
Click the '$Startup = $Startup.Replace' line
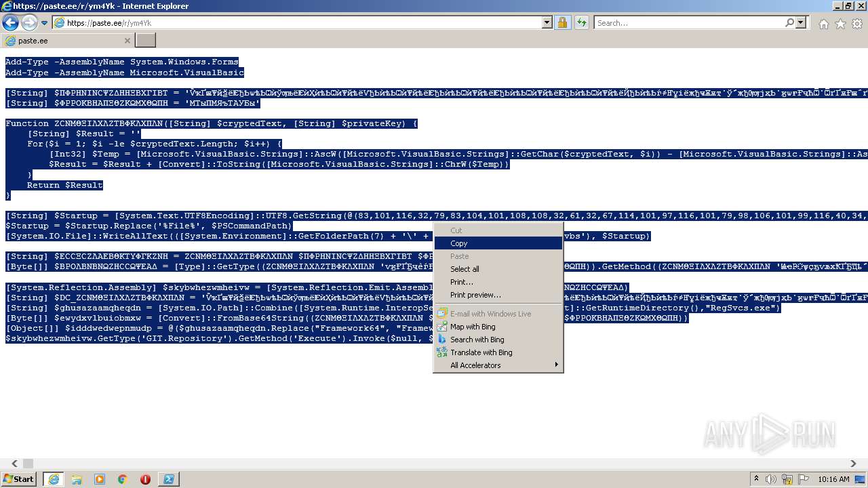pyautogui.click(x=149, y=226)
